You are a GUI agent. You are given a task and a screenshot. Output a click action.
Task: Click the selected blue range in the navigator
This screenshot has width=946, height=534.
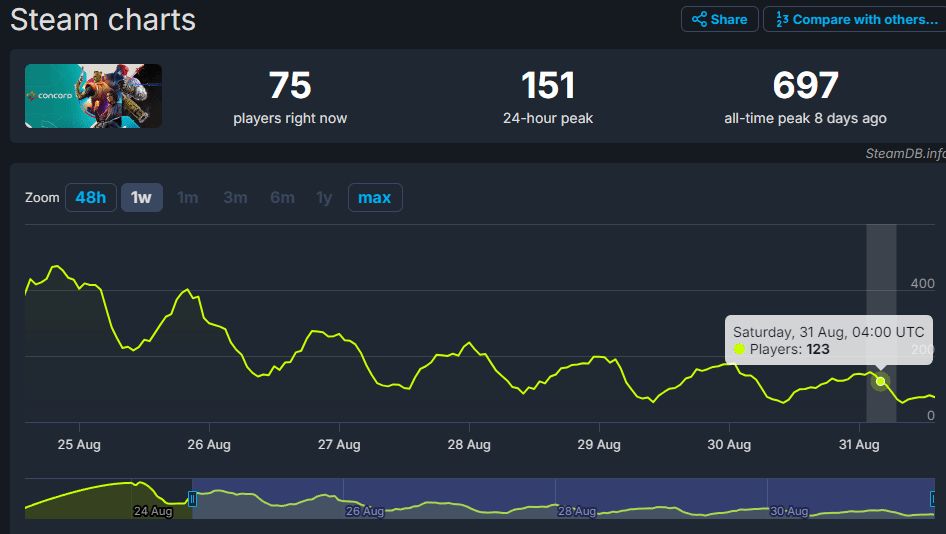(563, 498)
